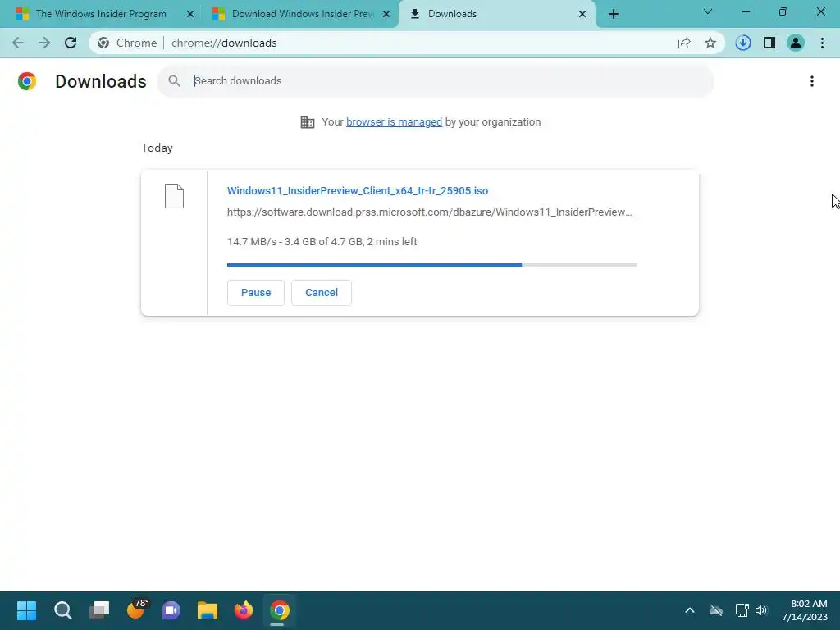The height and width of the screenshot is (630, 840).
Task: Open the Chat app on the taskbar
Action: pyautogui.click(x=171, y=610)
